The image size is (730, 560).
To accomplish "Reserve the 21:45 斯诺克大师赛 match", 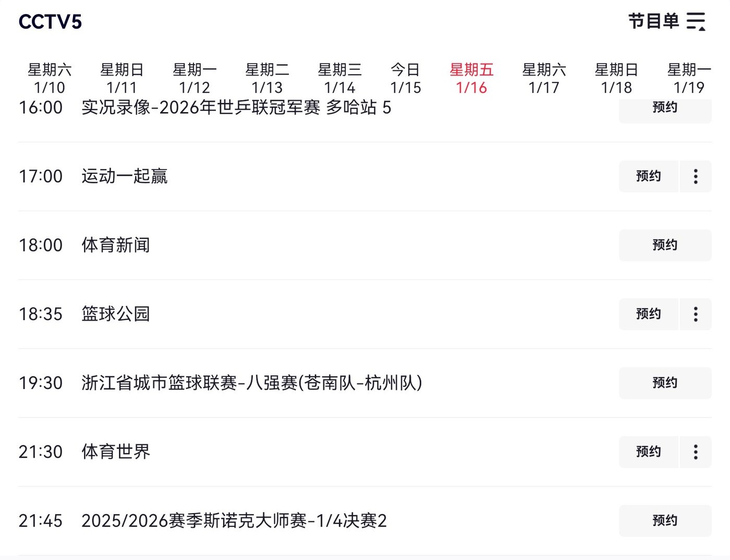I will tap(665, 520).
